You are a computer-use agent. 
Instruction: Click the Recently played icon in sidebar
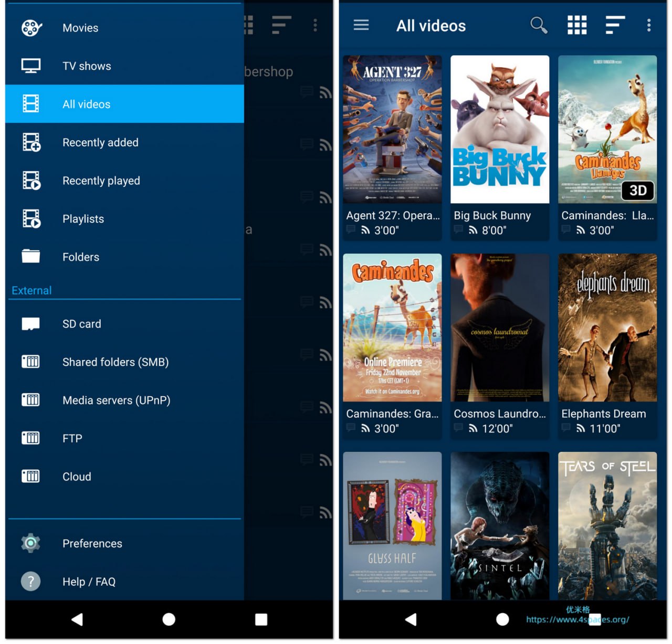click(30, 180)
